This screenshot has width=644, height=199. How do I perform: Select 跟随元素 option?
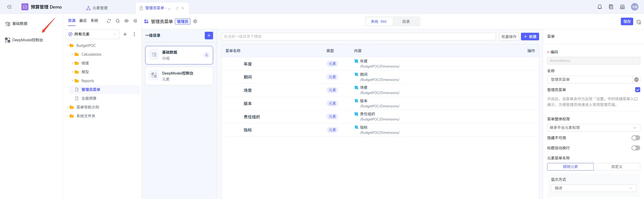(570, 167)
